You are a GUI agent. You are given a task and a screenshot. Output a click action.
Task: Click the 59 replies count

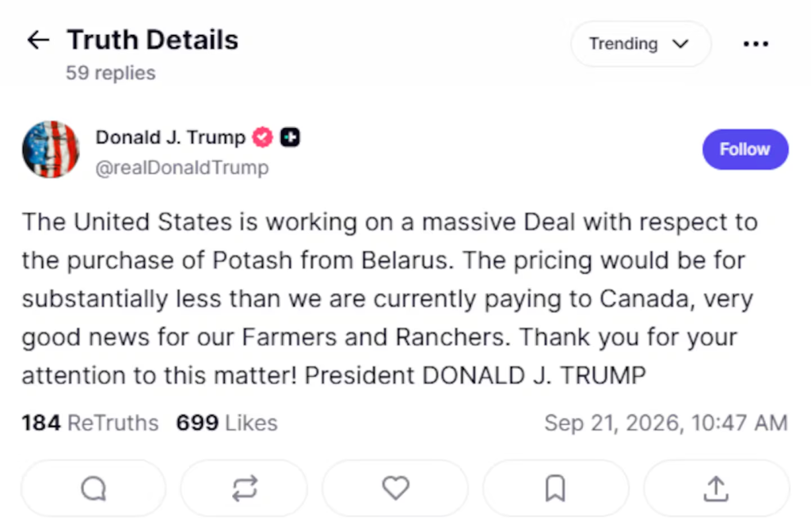coord(111,73)
